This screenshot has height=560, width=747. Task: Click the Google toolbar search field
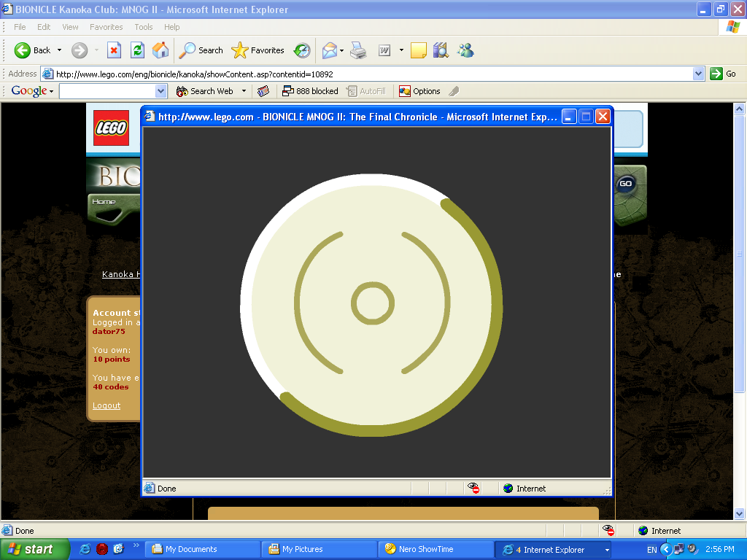click(x=108, y=91)
